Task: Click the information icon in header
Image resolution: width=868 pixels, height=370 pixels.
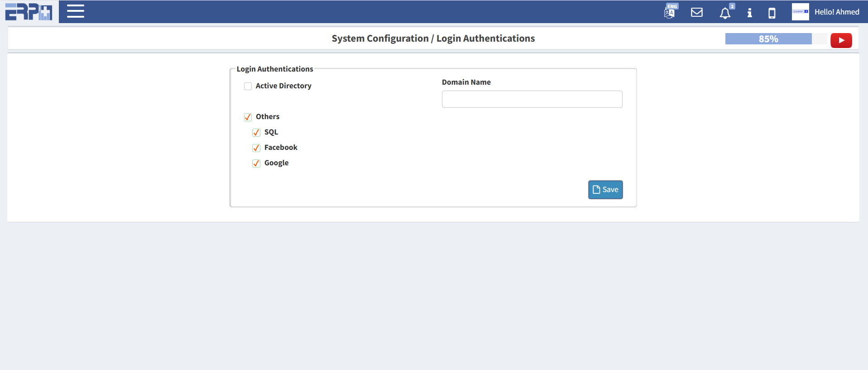Action: coord(749,13)
